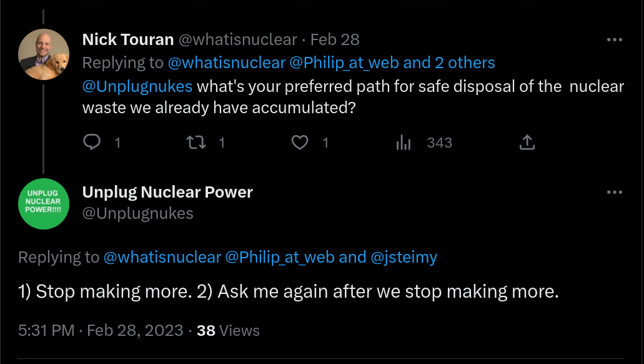Open Unplug Nuclear Power display name
The width and height of the screenshot is (644, 364).
point(167,192)
